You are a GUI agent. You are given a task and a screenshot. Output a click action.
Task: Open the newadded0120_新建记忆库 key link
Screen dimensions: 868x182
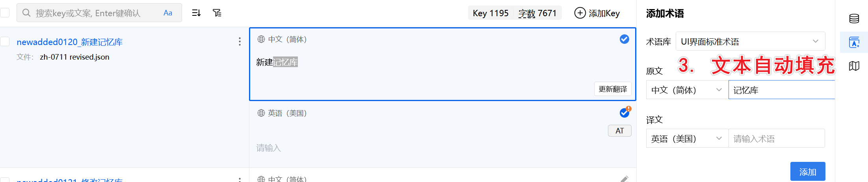pyautogui.click(x=69, y=42)
